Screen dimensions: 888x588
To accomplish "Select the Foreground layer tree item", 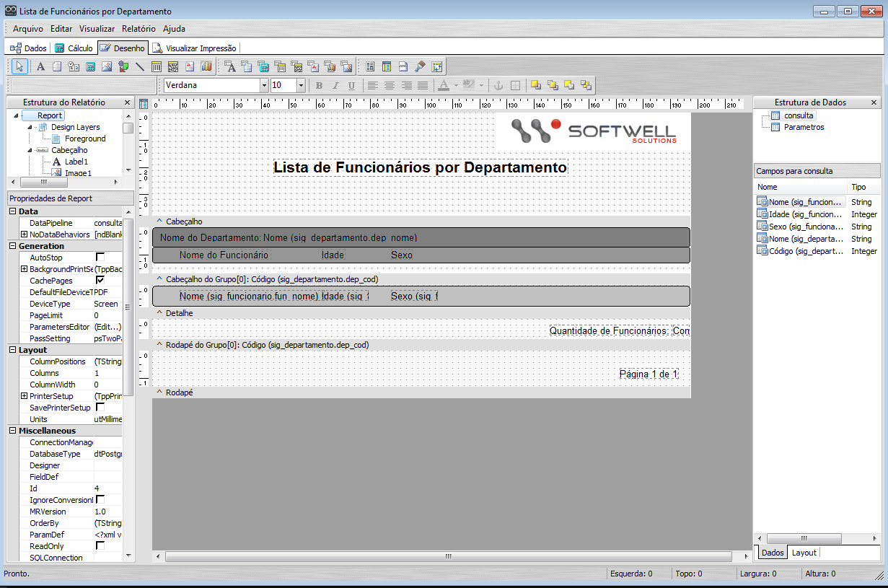I will [85, 139].
